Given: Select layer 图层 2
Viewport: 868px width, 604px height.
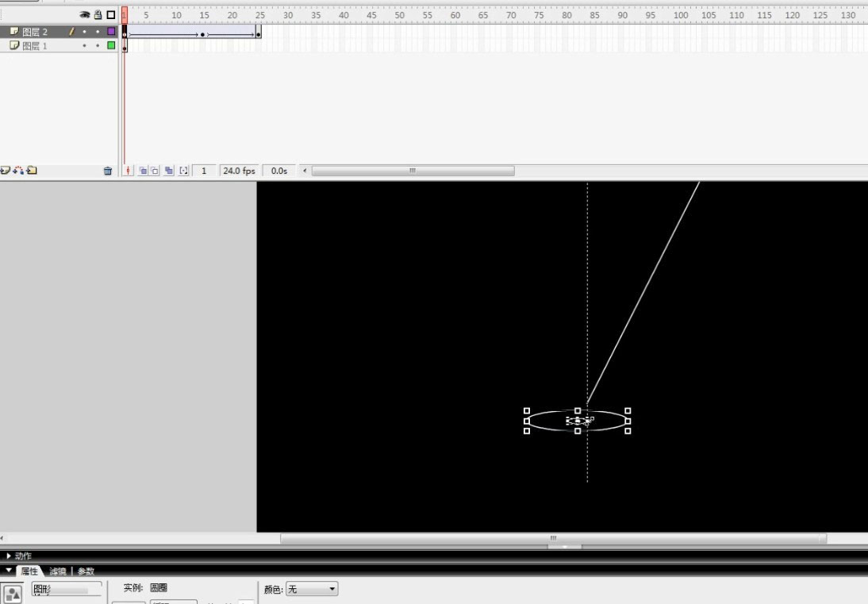Looking at the screenshot, I should click(35, 32).
